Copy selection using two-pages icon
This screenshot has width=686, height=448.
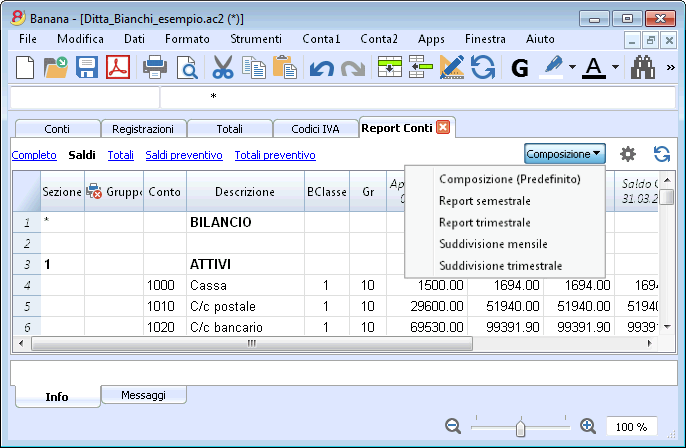click(254, 68)
